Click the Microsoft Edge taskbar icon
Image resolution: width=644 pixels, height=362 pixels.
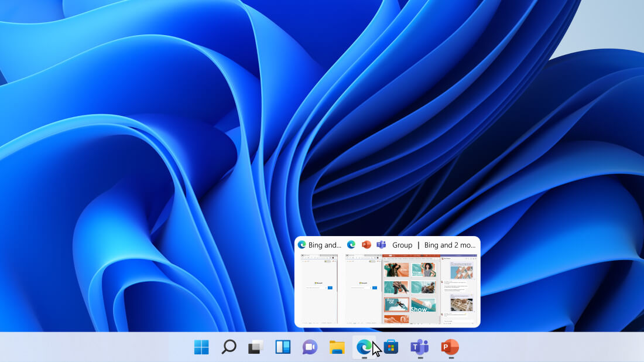(364, 347)
